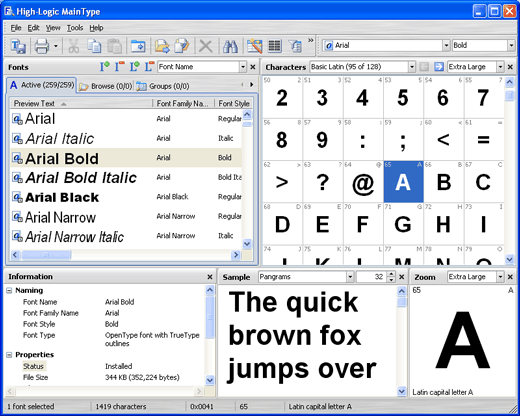Click the Cut scissors icon
Screen dimensions: 520x416
coord(73,46)
